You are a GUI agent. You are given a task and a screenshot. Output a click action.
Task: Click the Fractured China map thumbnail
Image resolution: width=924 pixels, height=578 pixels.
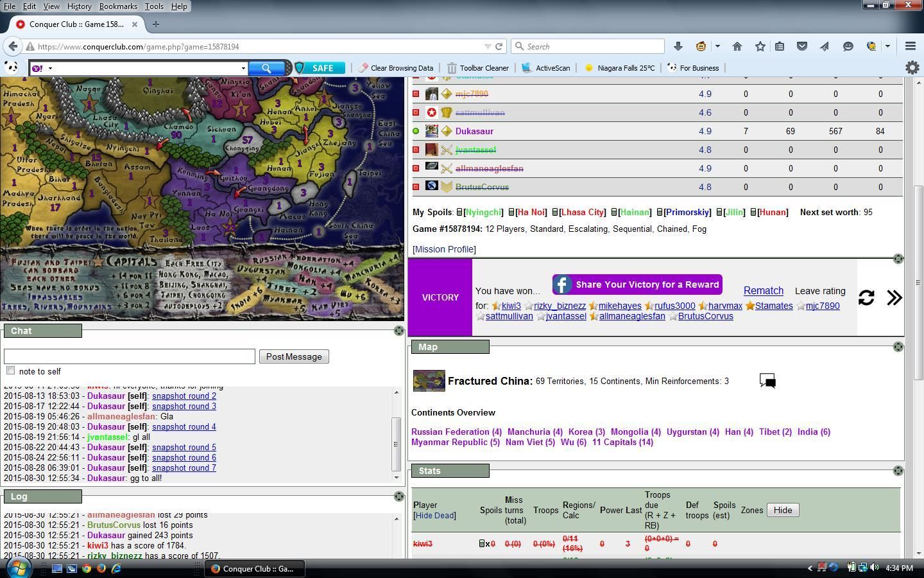[429, 381]
